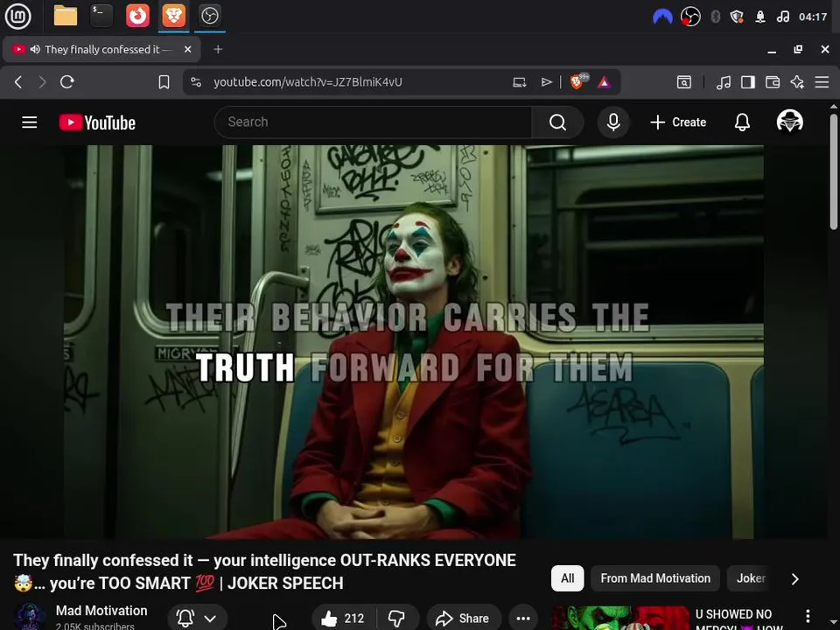The image size is (840, 630).
Task: Expand subscription notification bell dropdown
Action: pyautogui.click(x=196, y=619)
